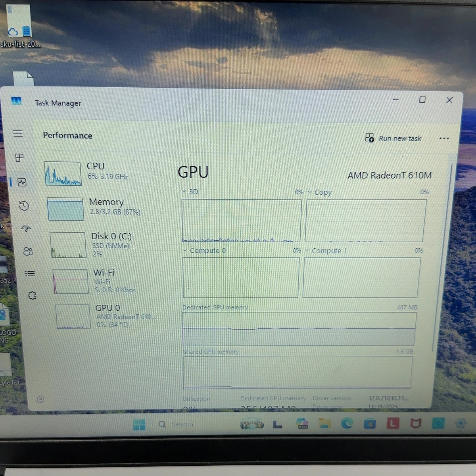
Task: Click the AMD RadeonT 610M GPU name
Action: point(390,175)
